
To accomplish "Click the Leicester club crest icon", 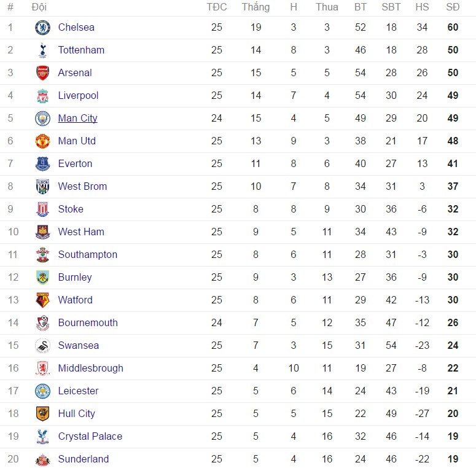I will click(42, 391).
